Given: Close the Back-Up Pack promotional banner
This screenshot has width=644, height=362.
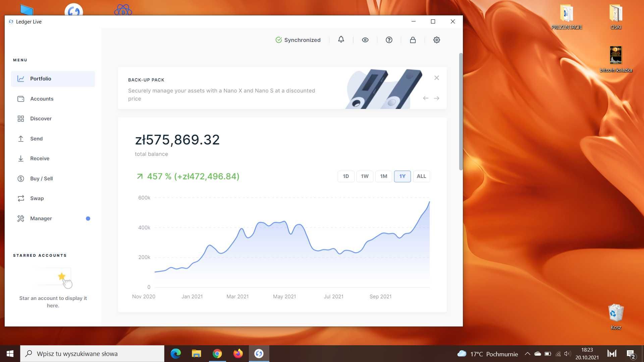Looking at the screenshot, I should point(436,78).
